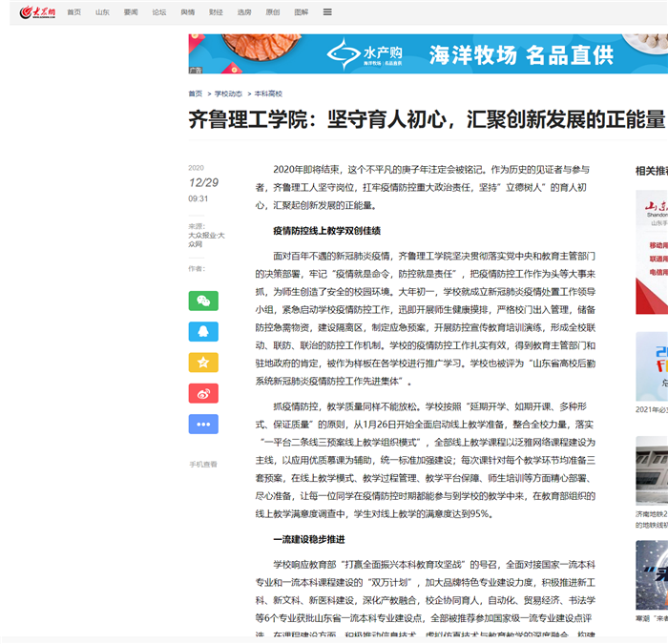
Task: Click the 首页 breadcrumb link
Action: [195, 93]
